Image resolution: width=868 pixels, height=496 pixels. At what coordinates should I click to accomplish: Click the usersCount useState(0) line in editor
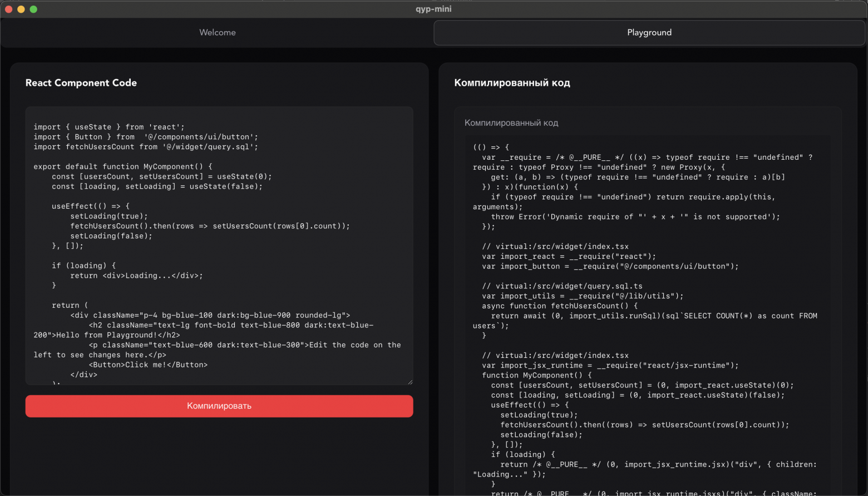[162, 176]
